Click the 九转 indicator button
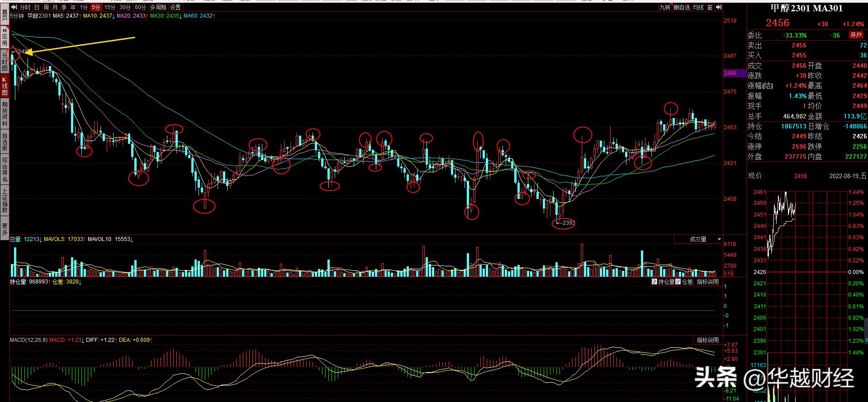This screenshot has width=868, height=402. 665,7
